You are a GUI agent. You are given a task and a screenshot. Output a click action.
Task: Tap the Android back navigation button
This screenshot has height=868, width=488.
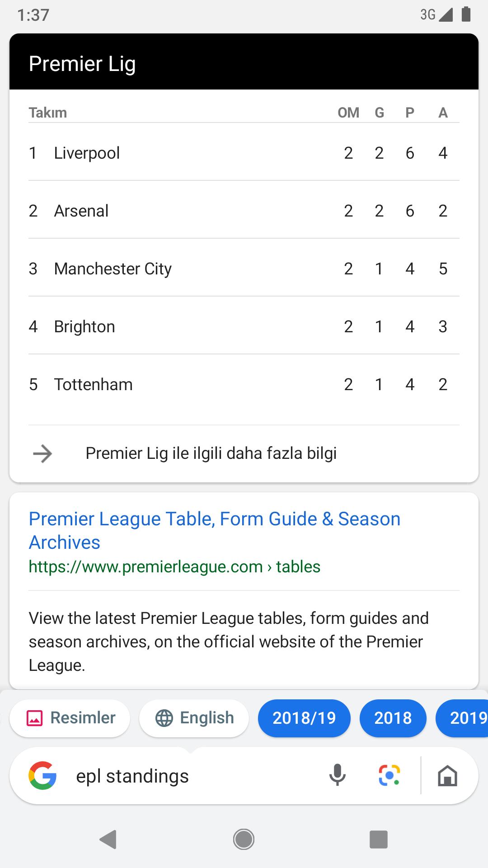(x=108, y=840)
